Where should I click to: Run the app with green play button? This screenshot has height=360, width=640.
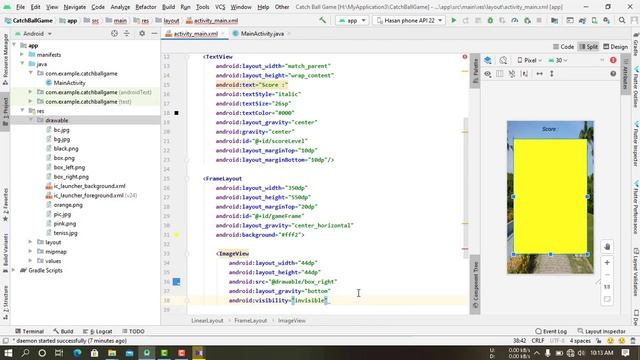[453, 20]
